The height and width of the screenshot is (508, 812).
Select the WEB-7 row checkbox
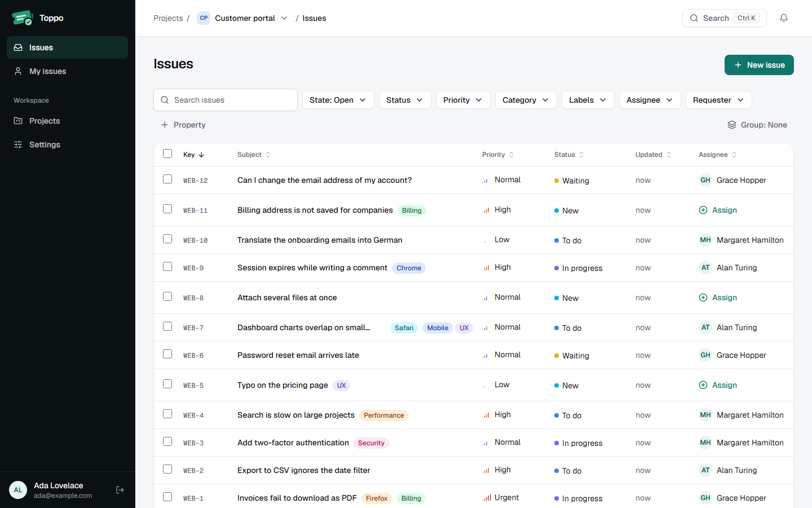tap(167, 326)
